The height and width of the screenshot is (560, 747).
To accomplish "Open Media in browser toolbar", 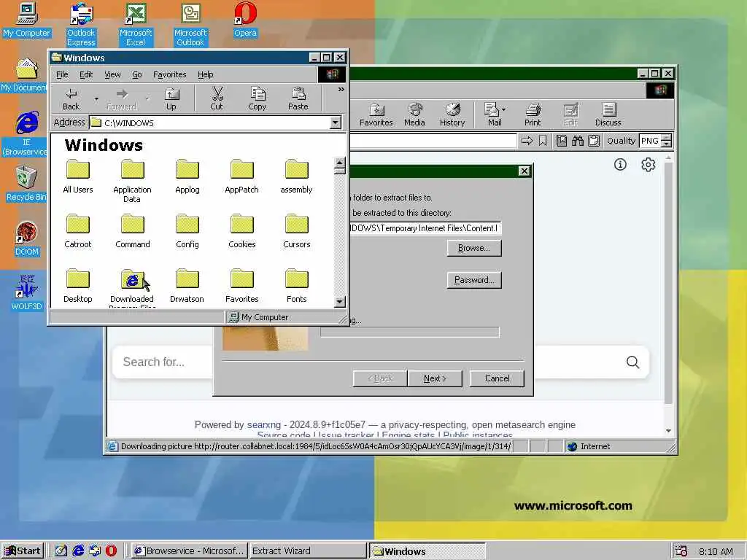I will click(x=414, y=114).
